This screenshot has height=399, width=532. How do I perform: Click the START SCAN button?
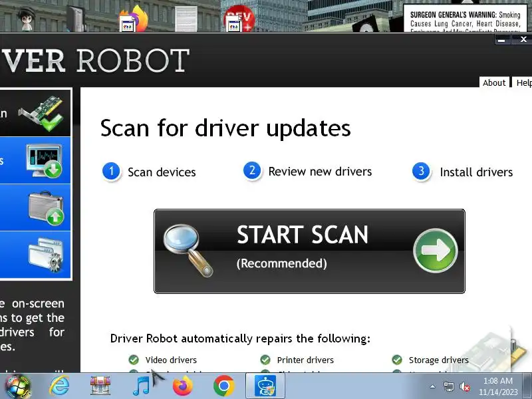(309, 251)
